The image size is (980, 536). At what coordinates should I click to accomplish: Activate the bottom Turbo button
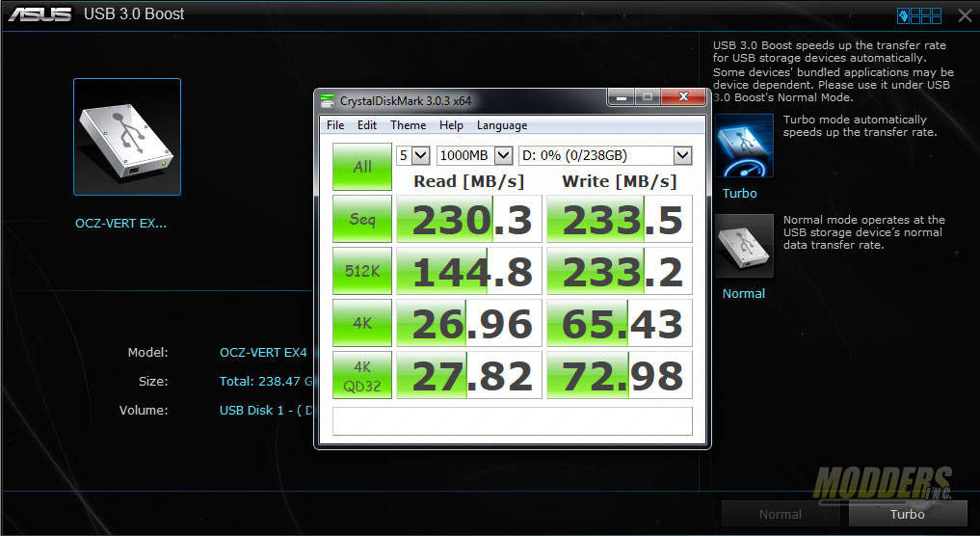point(908,514)
